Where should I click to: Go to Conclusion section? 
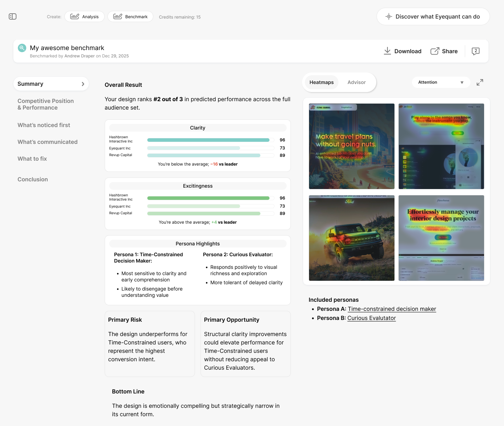pos(33,179)
